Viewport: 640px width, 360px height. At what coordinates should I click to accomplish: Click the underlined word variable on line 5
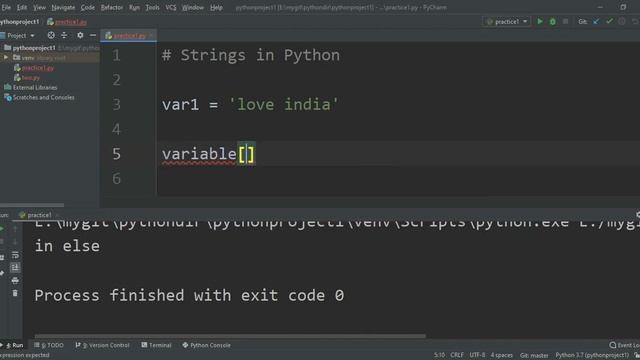[x=199, y=154]
